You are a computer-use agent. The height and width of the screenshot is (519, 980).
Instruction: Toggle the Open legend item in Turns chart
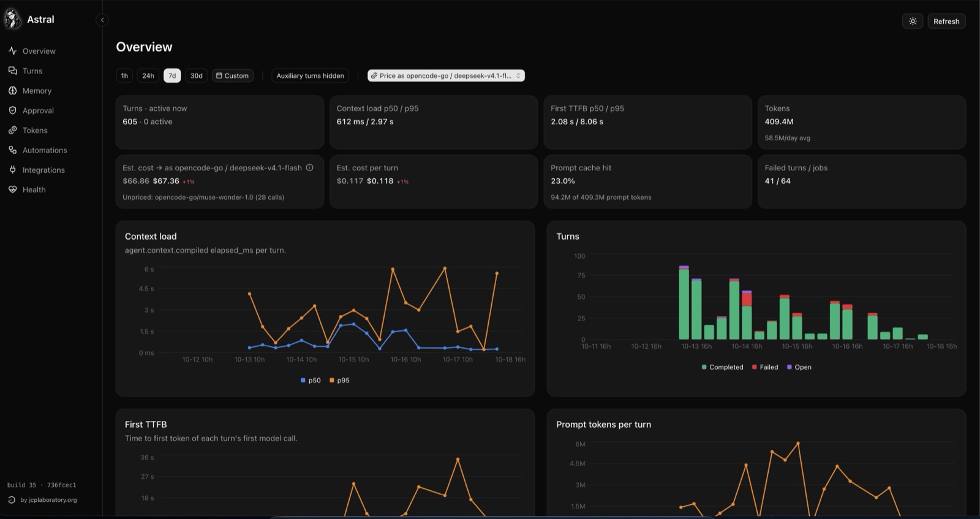coord(799,367)
